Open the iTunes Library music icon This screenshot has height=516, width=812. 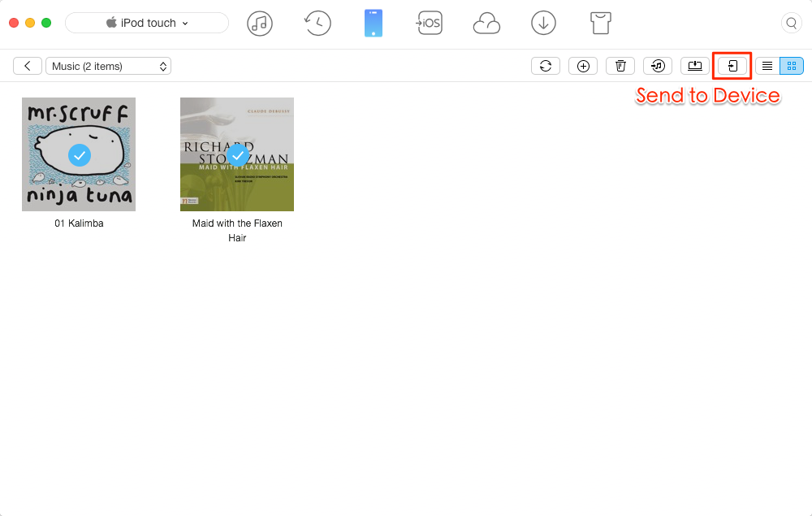click(x=260, y=24)
